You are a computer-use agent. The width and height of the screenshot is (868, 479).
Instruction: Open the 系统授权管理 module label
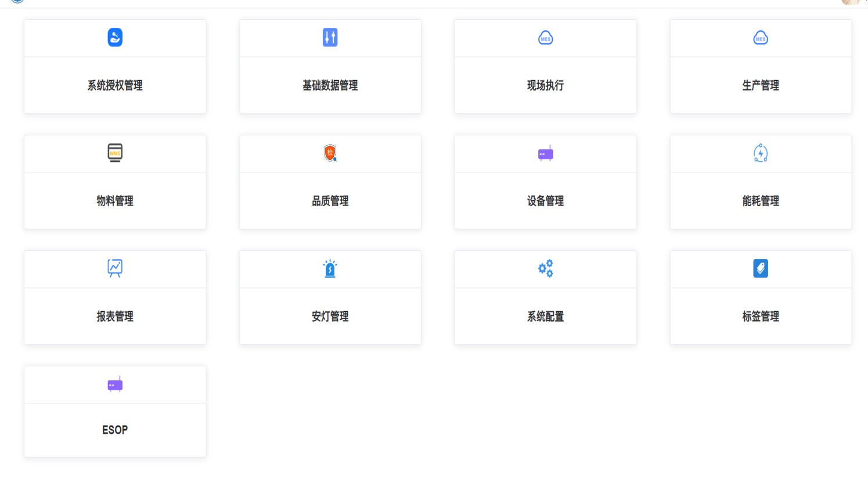[x=115, y=85]
